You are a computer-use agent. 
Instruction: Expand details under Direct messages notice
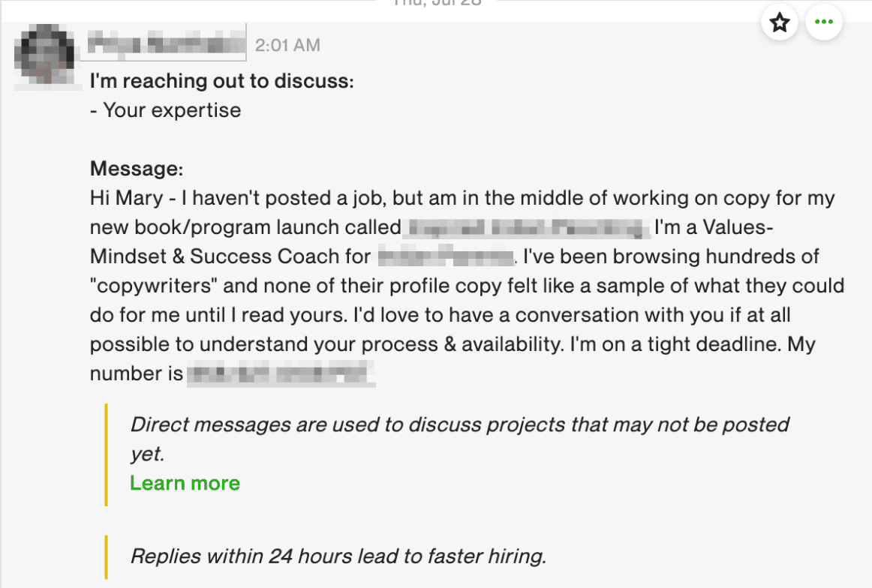pos(185,483)
